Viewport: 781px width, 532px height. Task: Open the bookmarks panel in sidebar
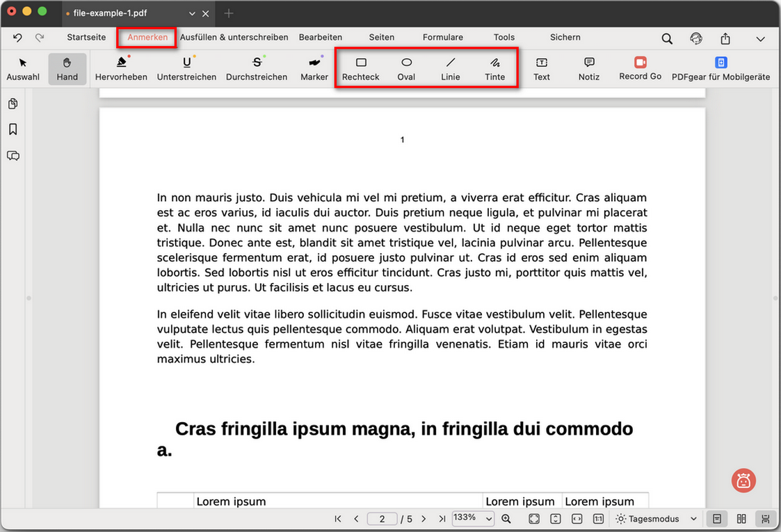click(x=13, y=129)
